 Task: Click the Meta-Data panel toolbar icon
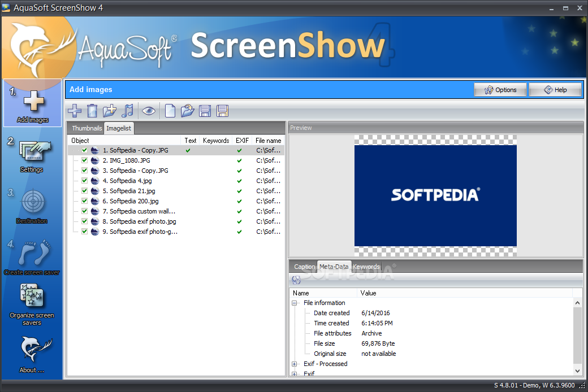[296, 280]
